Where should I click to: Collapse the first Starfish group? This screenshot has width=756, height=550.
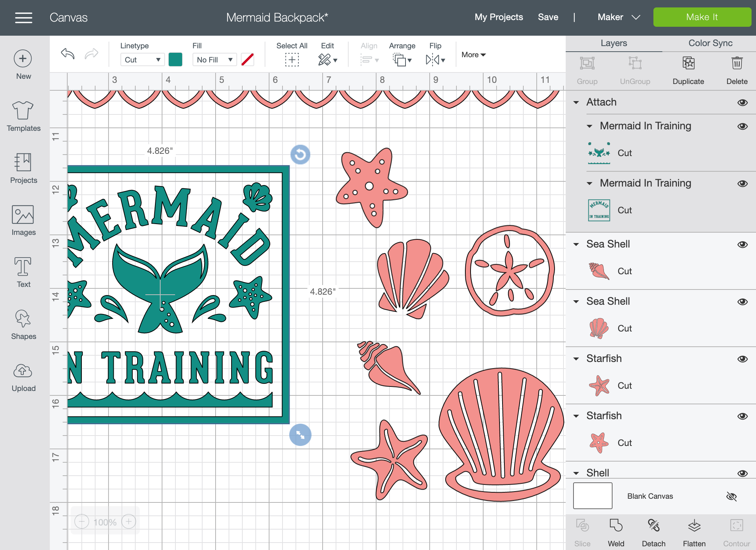[576, 359]
